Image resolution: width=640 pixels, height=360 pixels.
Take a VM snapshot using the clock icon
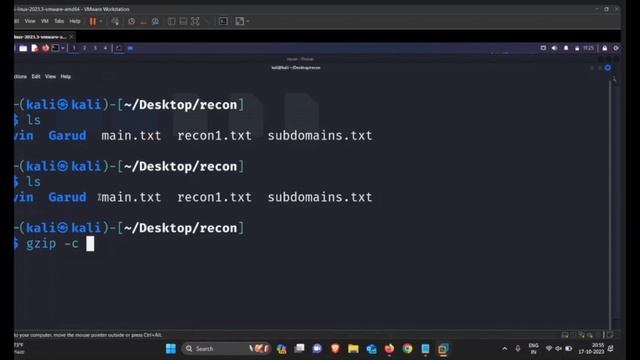131,21
